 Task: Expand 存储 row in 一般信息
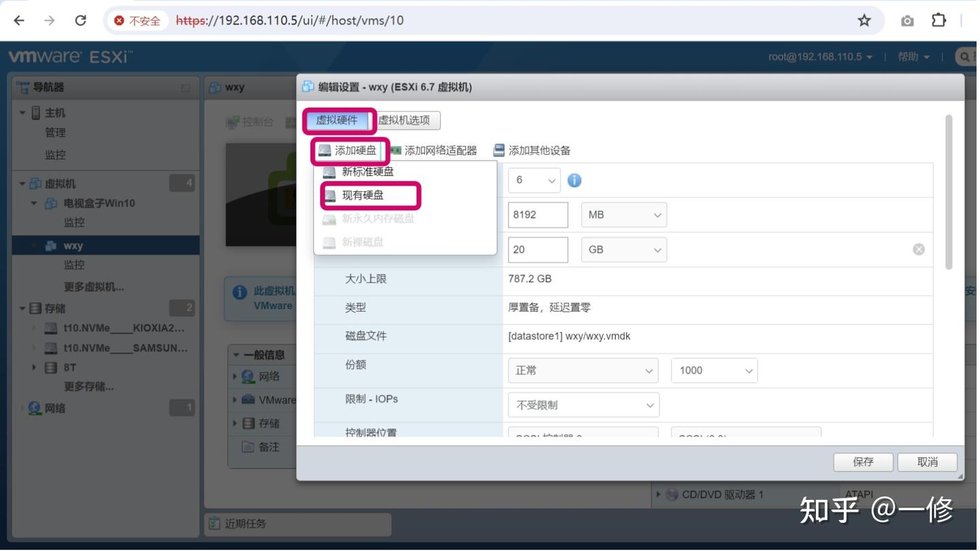point(235,424)
